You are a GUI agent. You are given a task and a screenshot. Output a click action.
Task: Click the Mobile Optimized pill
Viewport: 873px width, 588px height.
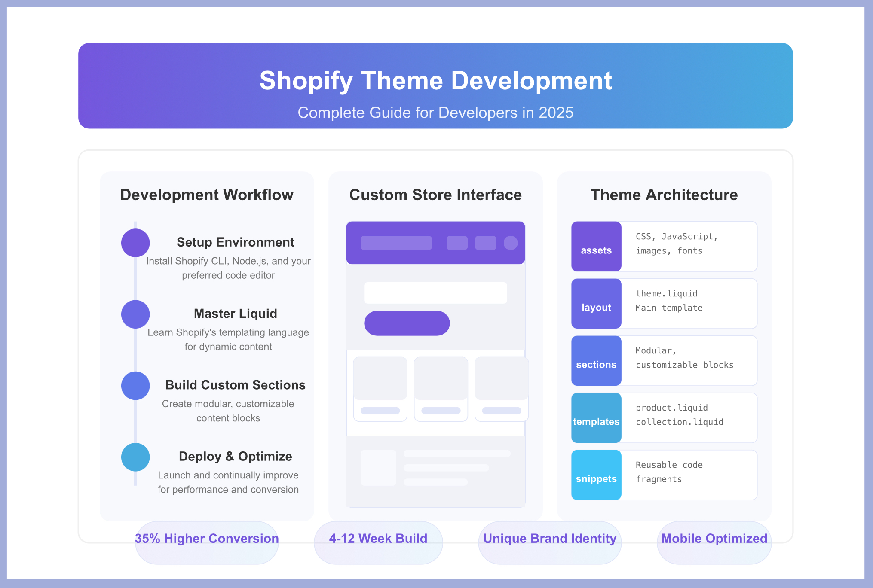(714, 543)
